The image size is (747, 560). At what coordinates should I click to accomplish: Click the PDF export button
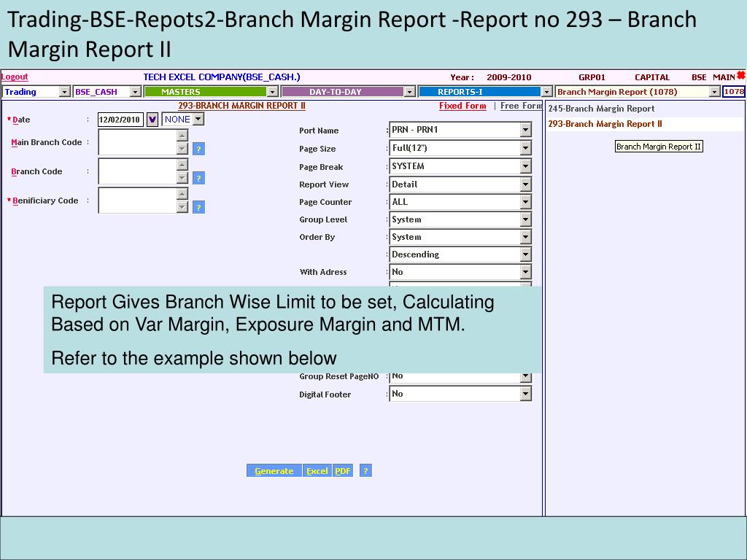343,471
